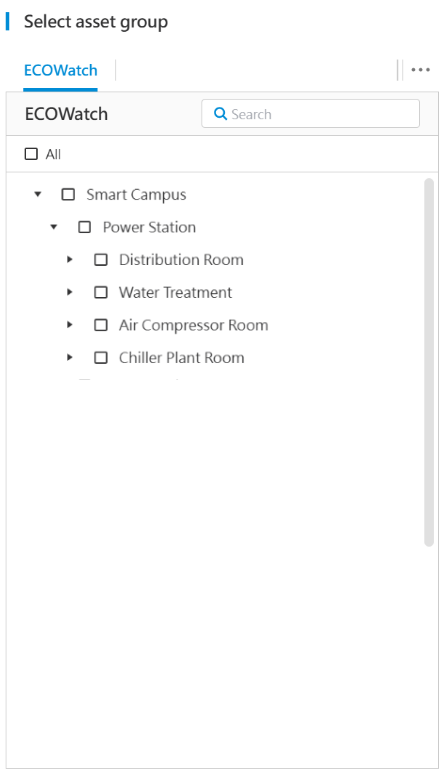Collapse the Power Station node arrow

coord(54,227)
